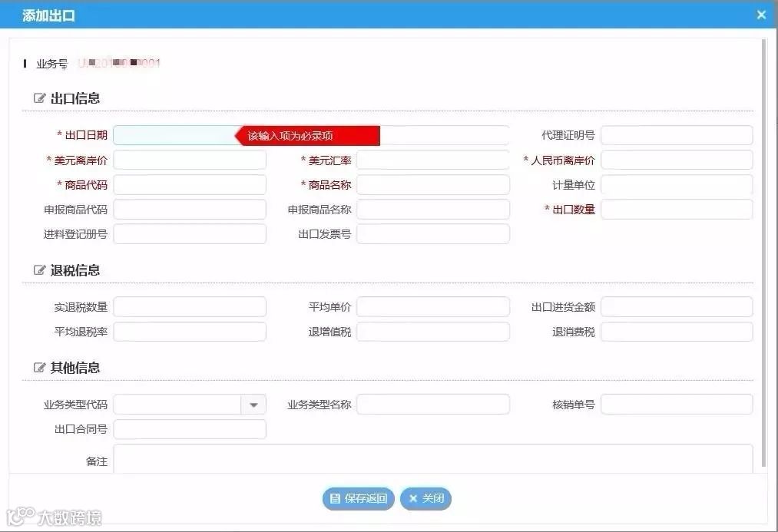This screenshot has width=778, height=532.
Task: Open the 业务类型代码 dropdown arrow
Action: pyautogui.click(x=253, y=405)
